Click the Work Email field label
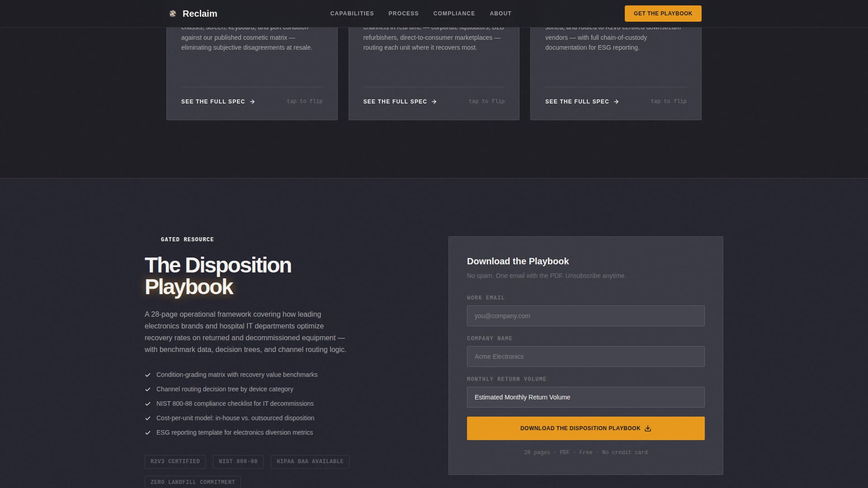The image size is (868, 488). click(486, 298)
